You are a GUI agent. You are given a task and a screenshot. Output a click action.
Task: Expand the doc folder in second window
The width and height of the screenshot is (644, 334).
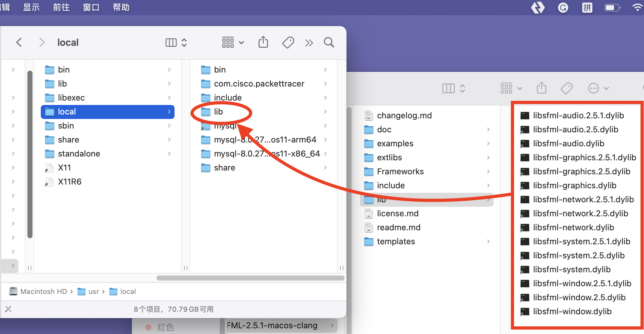488,129
